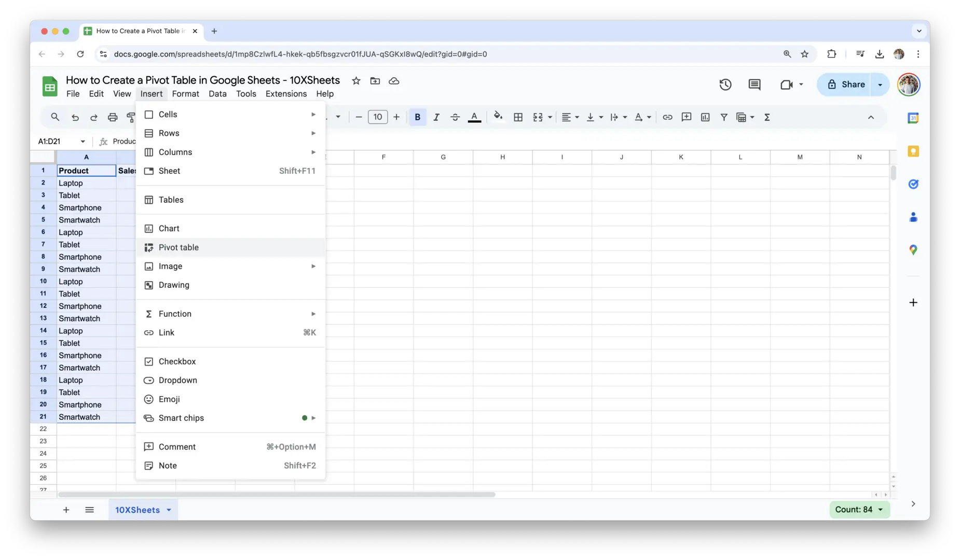This screenshot has height=560, width=960.
Task: Click the version history clock icon
Action: tap(725, 85)
